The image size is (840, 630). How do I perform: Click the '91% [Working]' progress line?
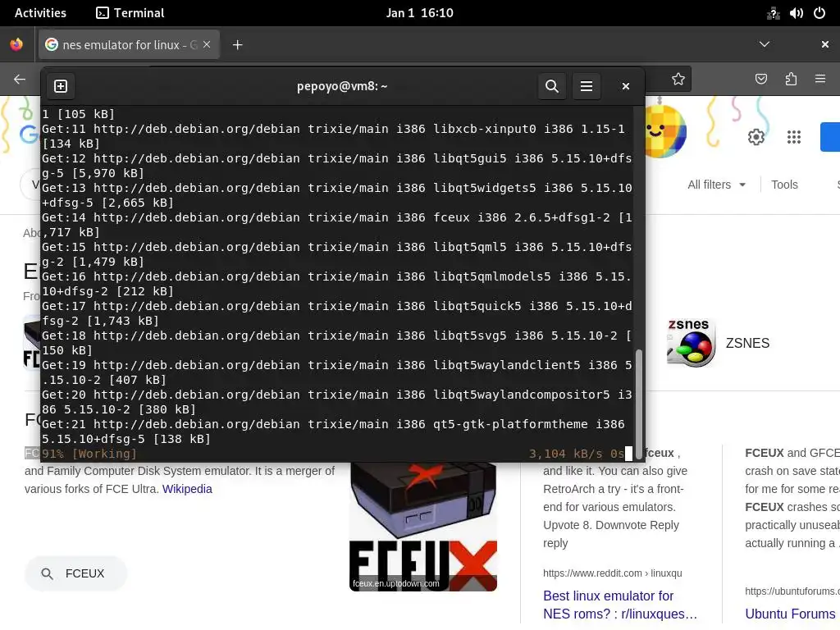[89, 454]
